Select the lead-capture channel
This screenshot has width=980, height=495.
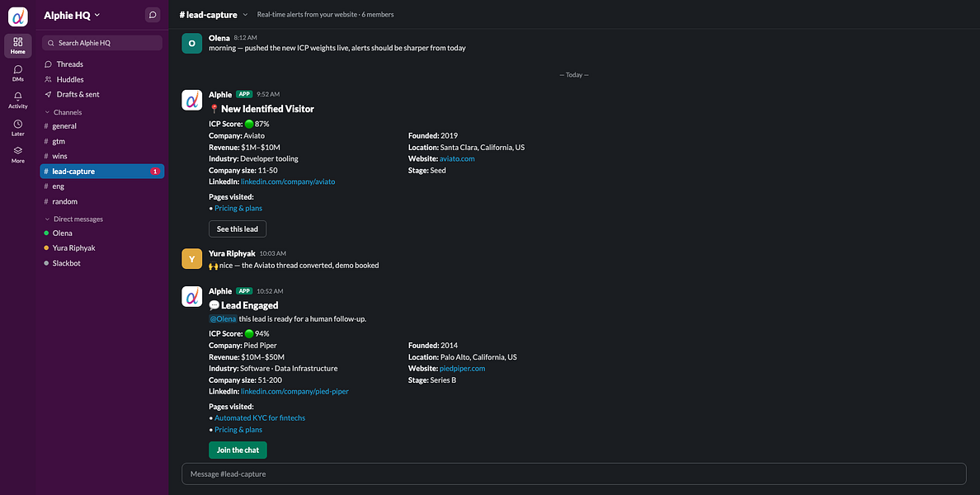[101, 172]
